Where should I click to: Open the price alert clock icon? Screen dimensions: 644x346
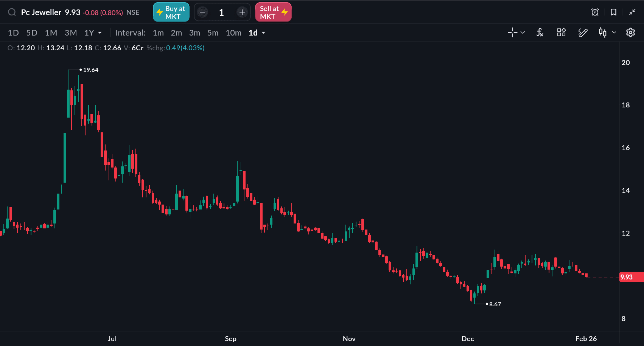tap(595, 12)
